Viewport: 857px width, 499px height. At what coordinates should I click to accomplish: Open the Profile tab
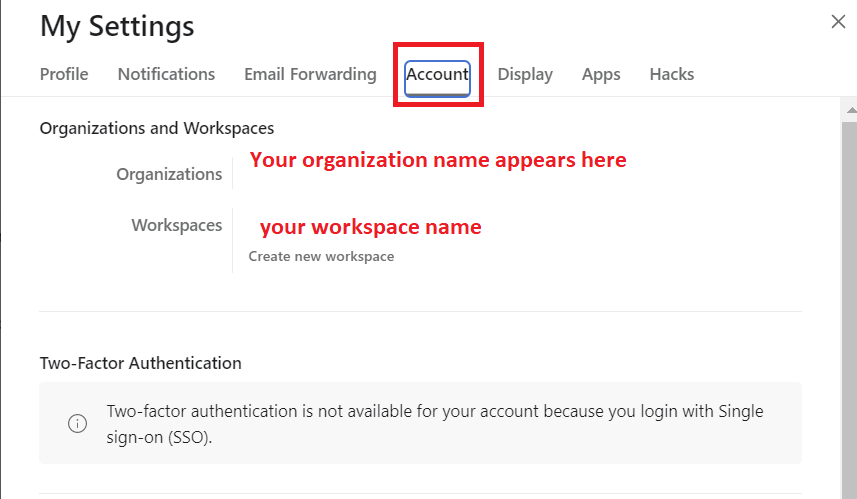[x=64, y=74]
